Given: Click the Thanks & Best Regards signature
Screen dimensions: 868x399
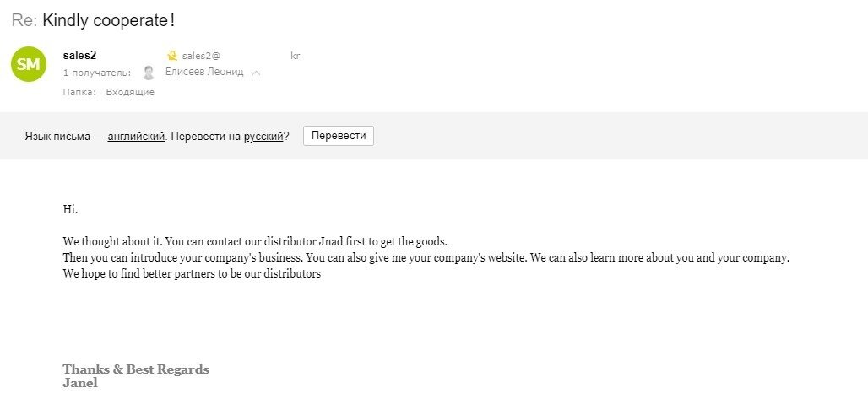Looking at the screenshot, I should click(x=136, y=369).
